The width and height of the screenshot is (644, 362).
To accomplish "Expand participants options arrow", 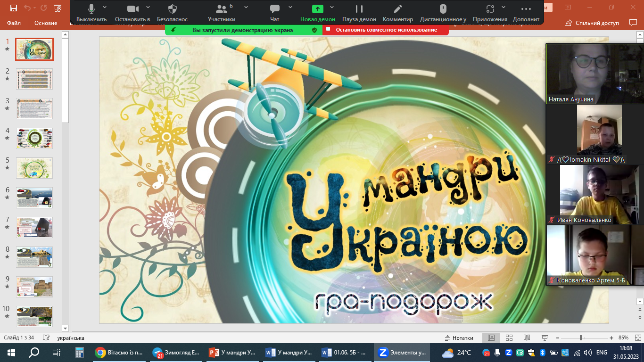I will tap(245, 7).
